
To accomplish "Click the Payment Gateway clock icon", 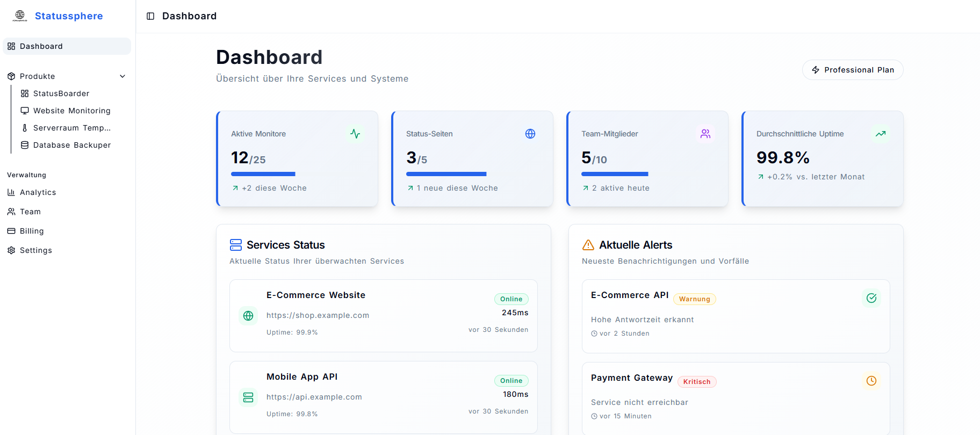I will point(871,381).
